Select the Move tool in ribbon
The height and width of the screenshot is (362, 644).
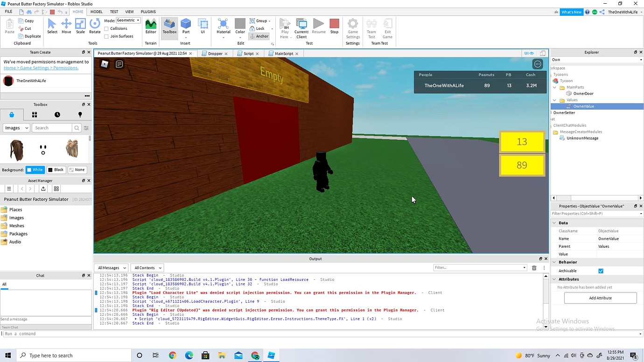[x=66, y=26]
